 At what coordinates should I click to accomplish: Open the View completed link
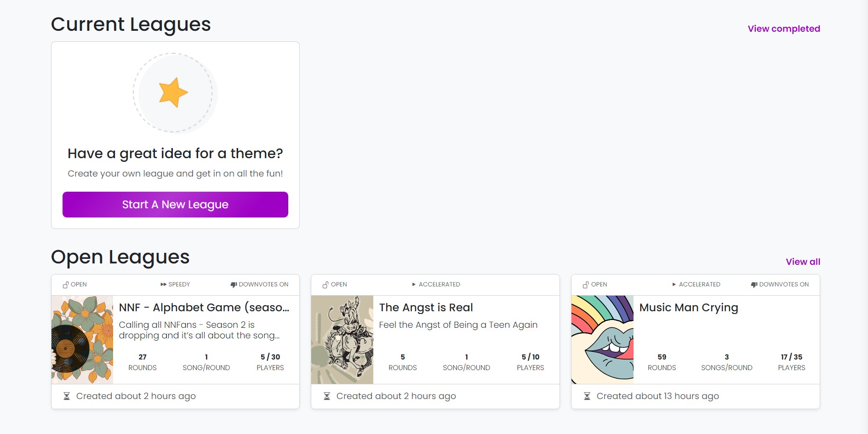pos(784,29)
